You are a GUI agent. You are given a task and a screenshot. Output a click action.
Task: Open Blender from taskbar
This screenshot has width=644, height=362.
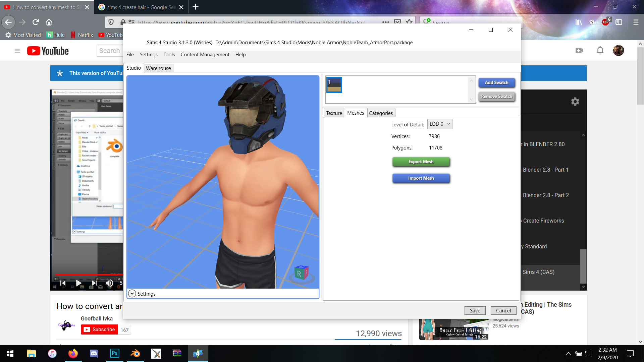coord(135,353)
